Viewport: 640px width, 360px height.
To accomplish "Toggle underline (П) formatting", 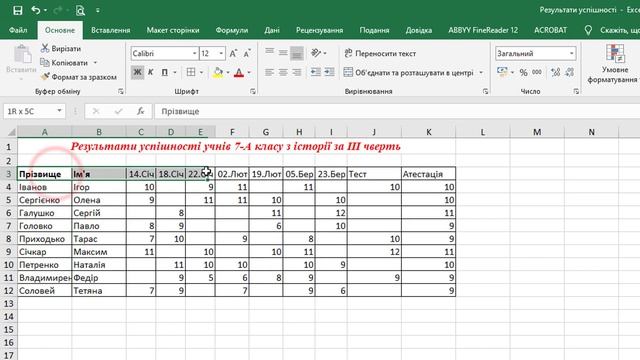I will (x=164, y=72).
